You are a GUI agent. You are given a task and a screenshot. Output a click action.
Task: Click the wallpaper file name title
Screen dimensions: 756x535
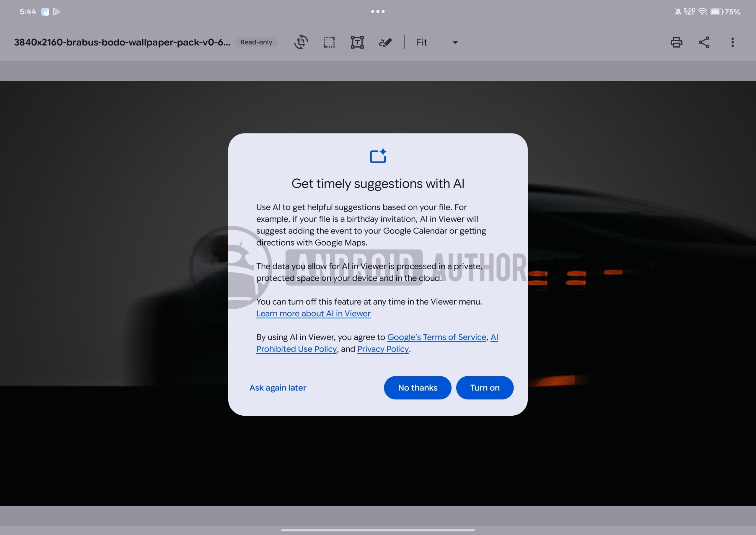pyautogui.click(x=122, y=42)
